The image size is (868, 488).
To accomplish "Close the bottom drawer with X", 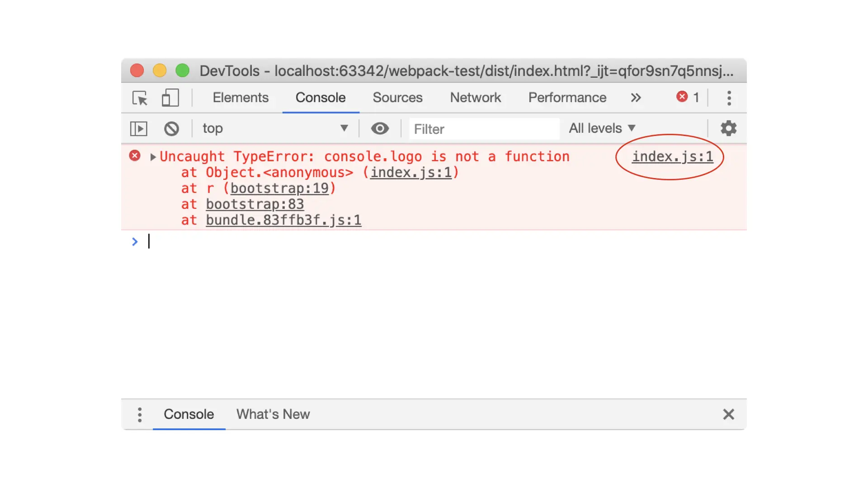I will 728,414.
